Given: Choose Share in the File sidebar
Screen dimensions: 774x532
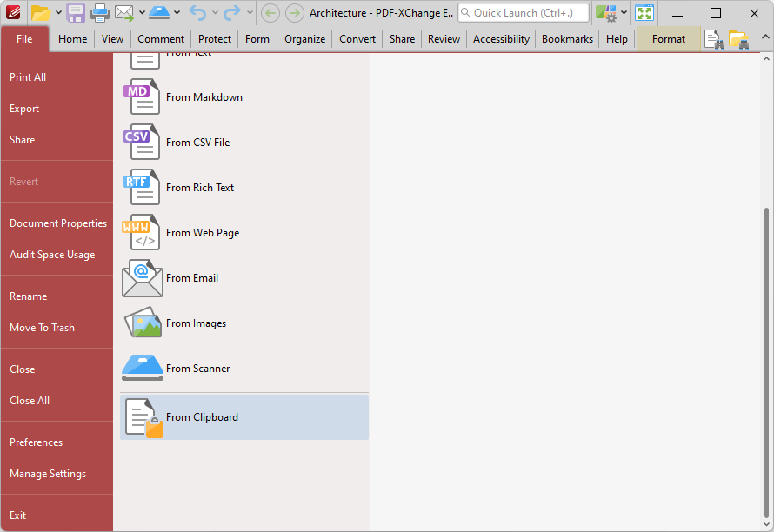Looking at the screenshot, I should [x=57, y=140].
